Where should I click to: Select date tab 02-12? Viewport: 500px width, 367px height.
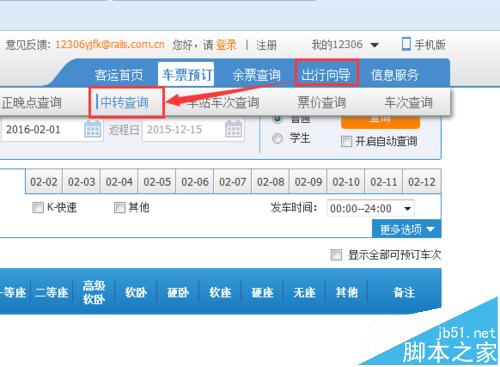(x=422, y=182)
